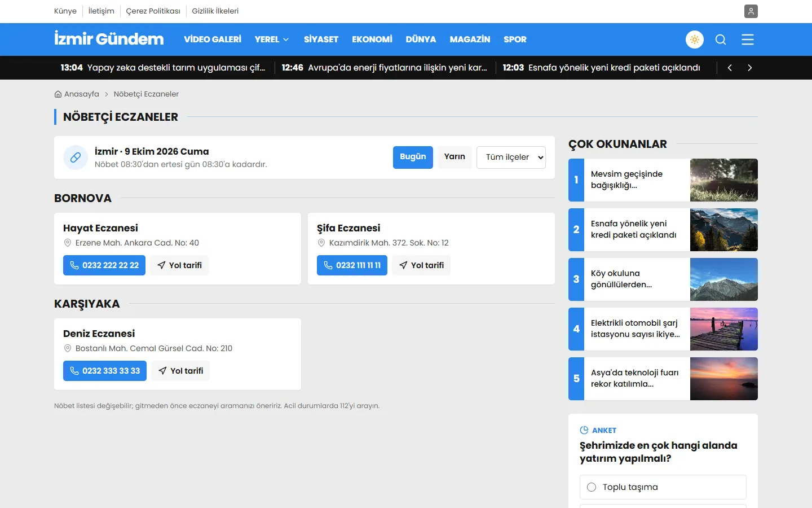Open the Mevsim geçişinde bağışıklığı article thumbnail

724,180
